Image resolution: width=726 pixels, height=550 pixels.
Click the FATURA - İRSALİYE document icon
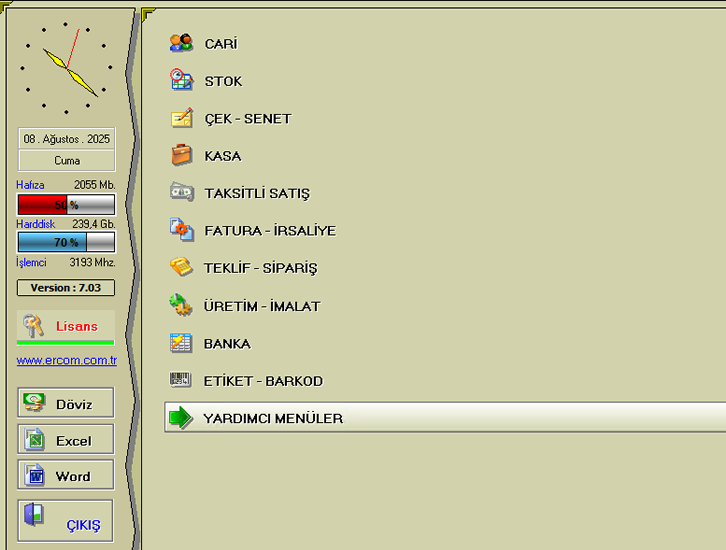tap(181, 230)
